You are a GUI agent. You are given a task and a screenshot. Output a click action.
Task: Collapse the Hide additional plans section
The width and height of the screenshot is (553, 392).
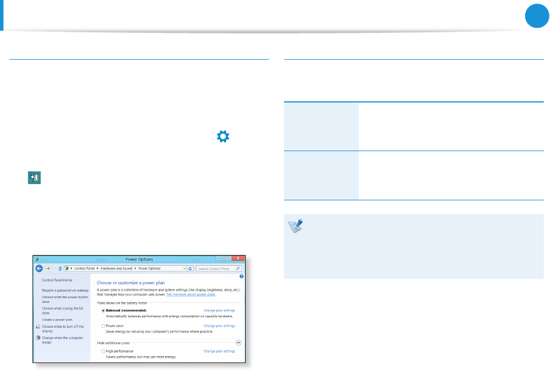tap(239, 343)
